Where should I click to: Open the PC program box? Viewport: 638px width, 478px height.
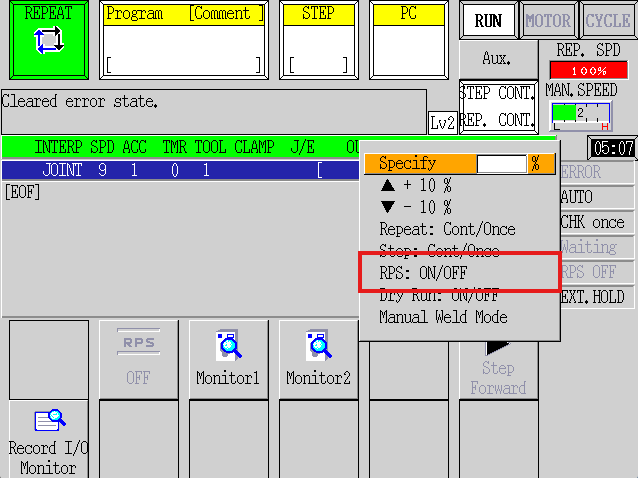tap(409, 40)
